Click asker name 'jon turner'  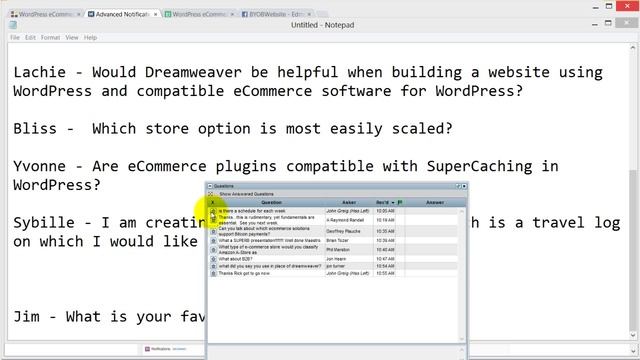(335, 266)
